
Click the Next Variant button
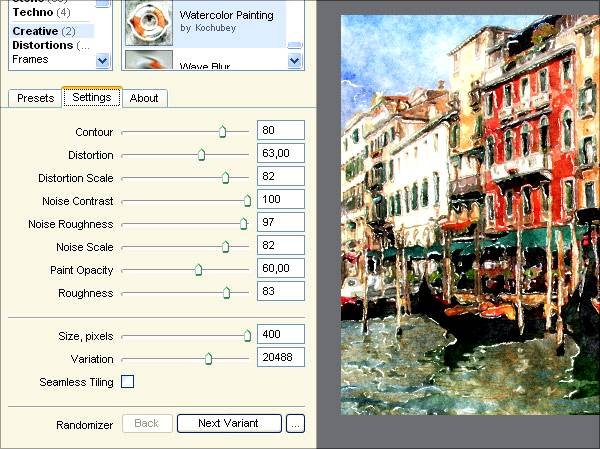coord(228,423)
